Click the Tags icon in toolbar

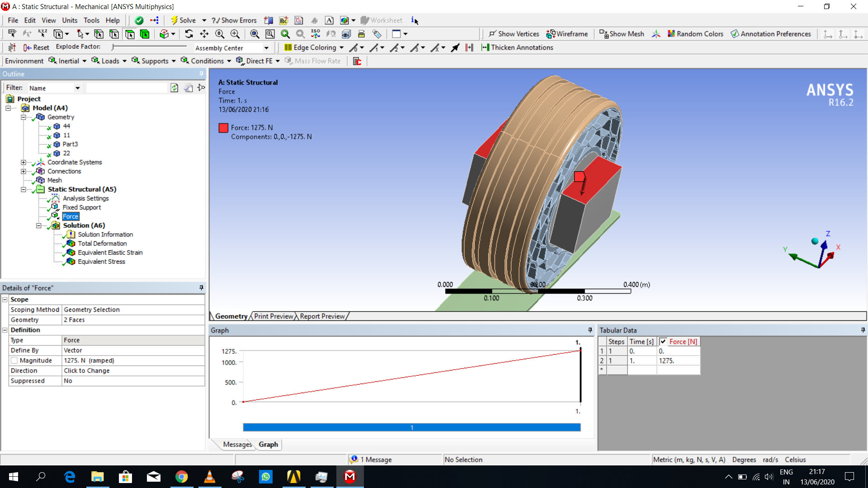point(377,34)
